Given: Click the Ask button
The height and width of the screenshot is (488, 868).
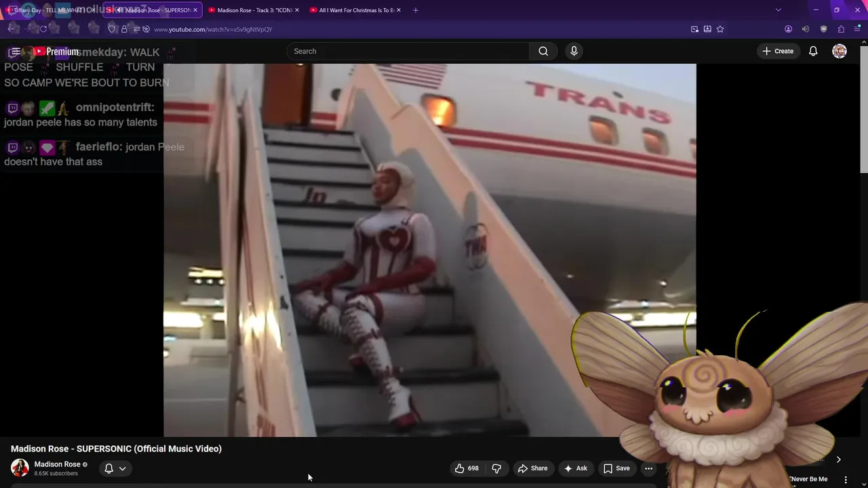Looking at the screenshot, I should click(x=575, y=468).
